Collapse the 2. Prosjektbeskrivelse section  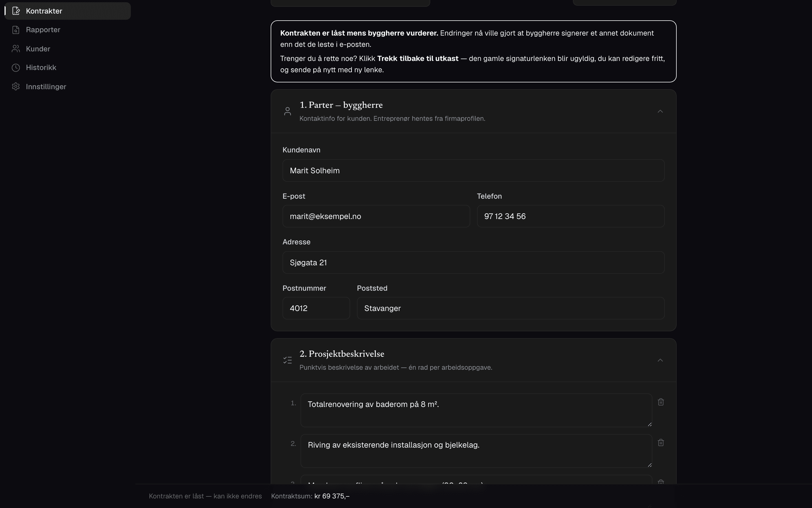[660, 360]
